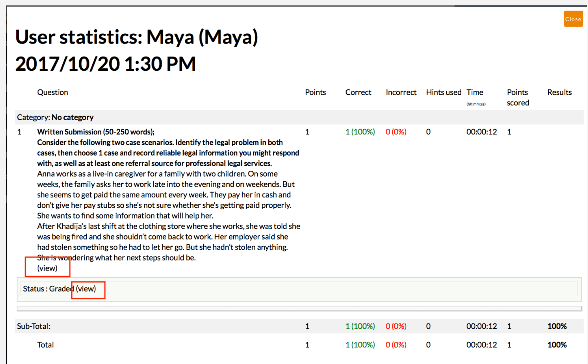Click the User statistics: Maya heading

tap(137, 37)
